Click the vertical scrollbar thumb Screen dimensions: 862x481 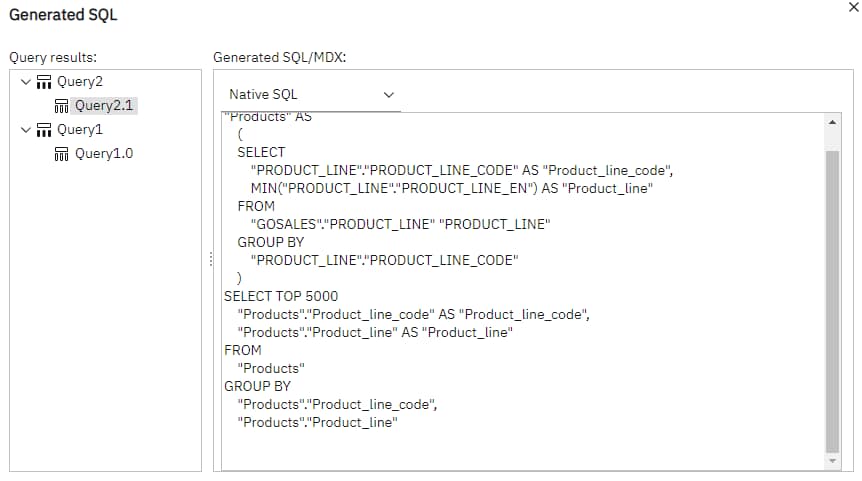(832, 300)
